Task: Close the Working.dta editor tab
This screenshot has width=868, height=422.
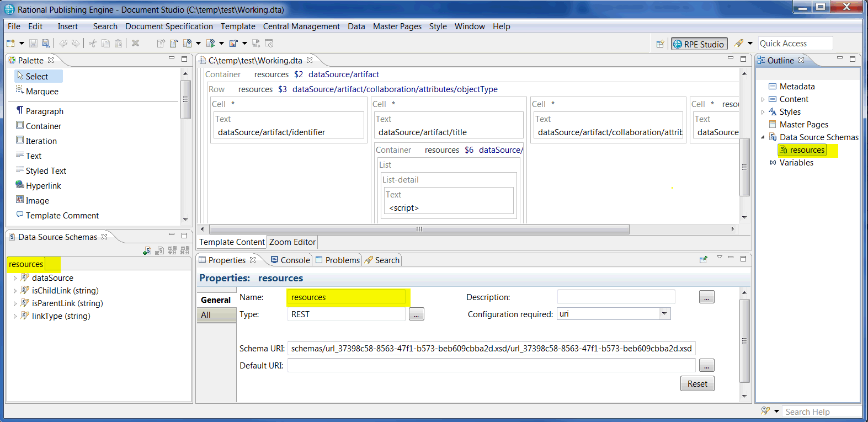Action: 310,60
